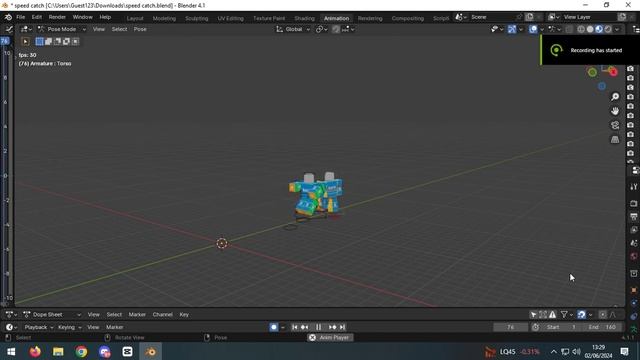Toggle the camera view icon
The image size is (640, 360).
[615, 125]
